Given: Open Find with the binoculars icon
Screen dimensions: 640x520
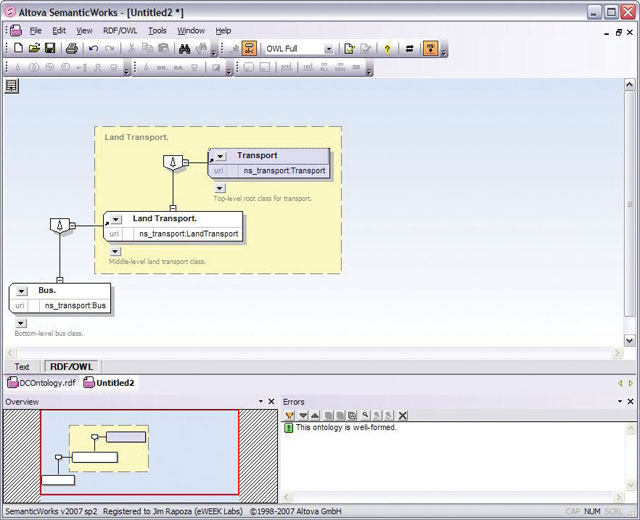Looking at the screenshot, I should [184, 49].
